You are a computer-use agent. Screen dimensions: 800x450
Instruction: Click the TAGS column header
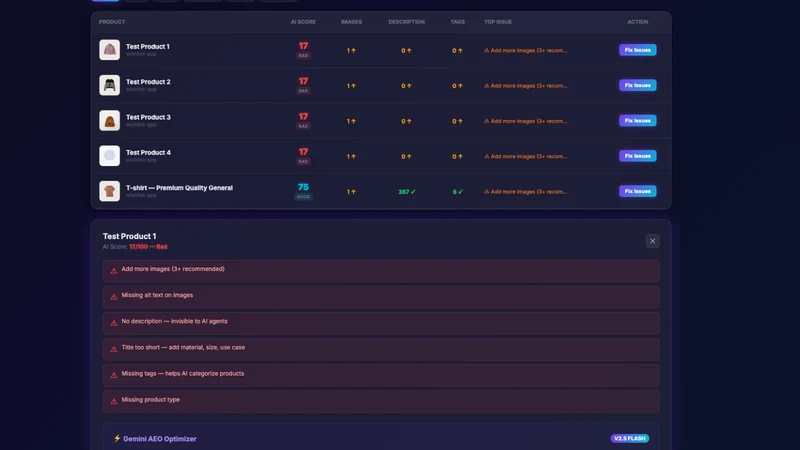(457, 22)
